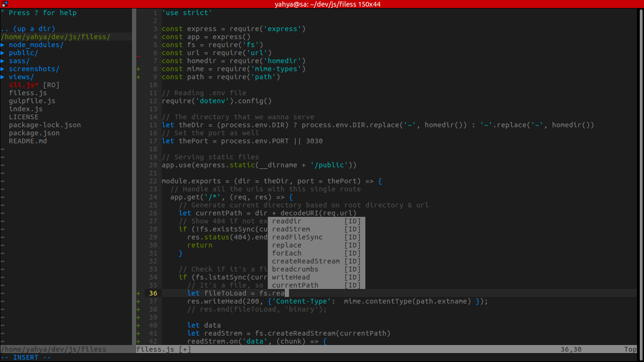Click the -- INSERT -- mode indicator
The height and width of the screenshot is (362, 644).
(x=26, y=357)
